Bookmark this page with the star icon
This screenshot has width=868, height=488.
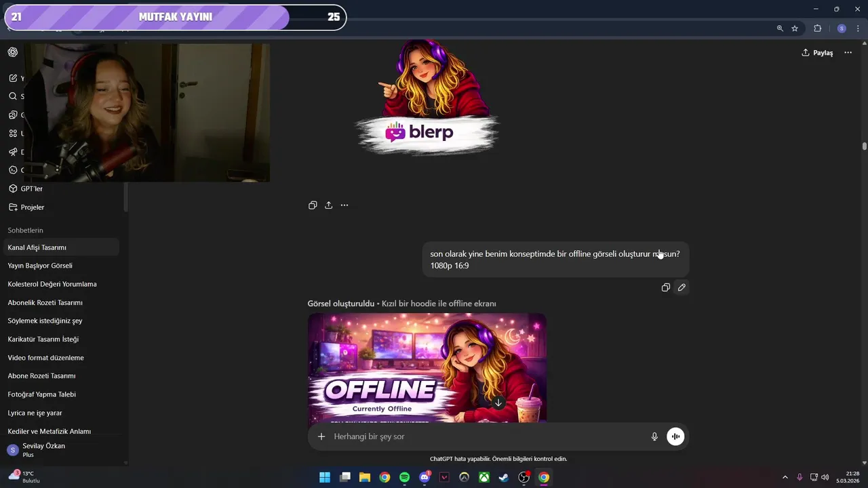(795, 28)
